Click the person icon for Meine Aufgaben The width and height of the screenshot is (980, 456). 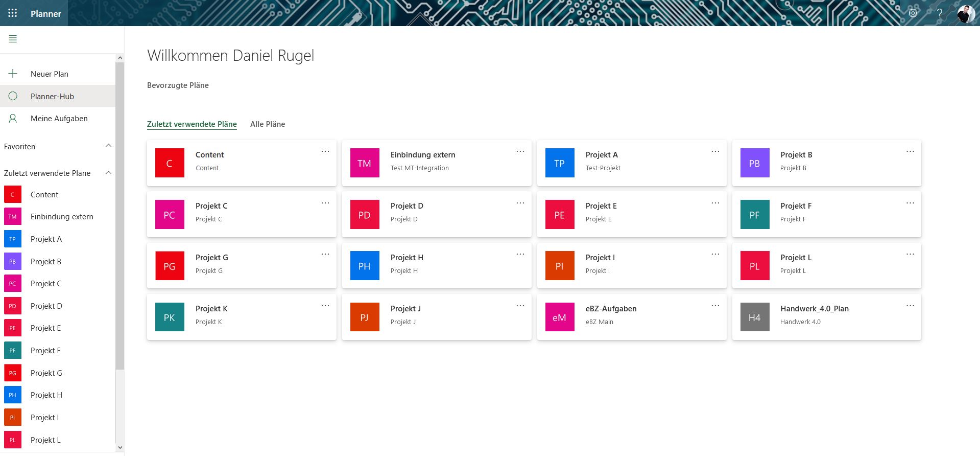(13, 118)
